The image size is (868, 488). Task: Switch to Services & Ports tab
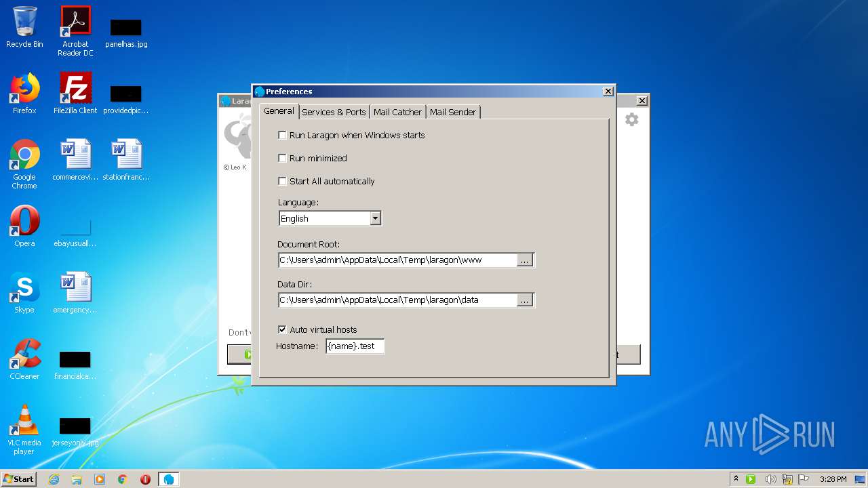coord(334,112)
